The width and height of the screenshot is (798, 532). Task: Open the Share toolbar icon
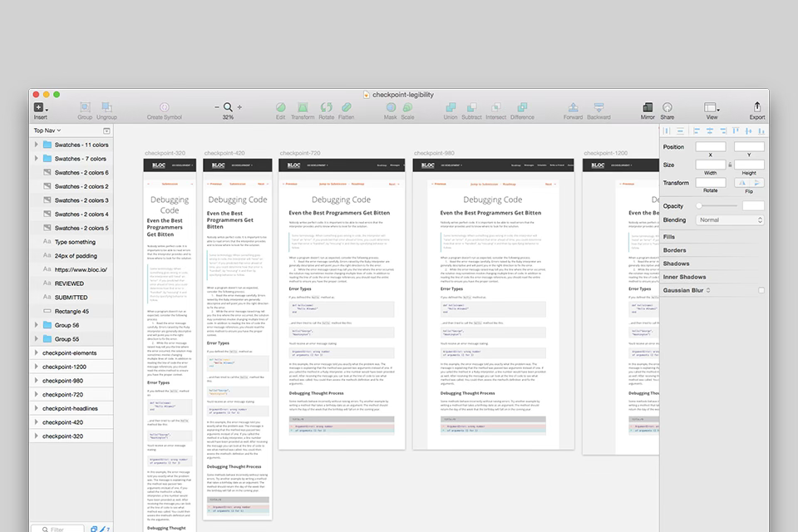click(667, 107)
